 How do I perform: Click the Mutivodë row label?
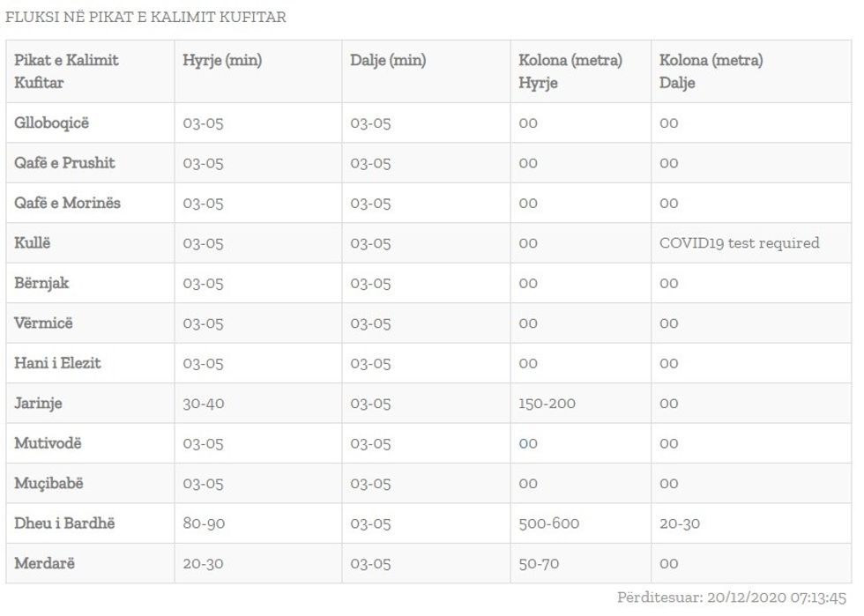[48, 443]
